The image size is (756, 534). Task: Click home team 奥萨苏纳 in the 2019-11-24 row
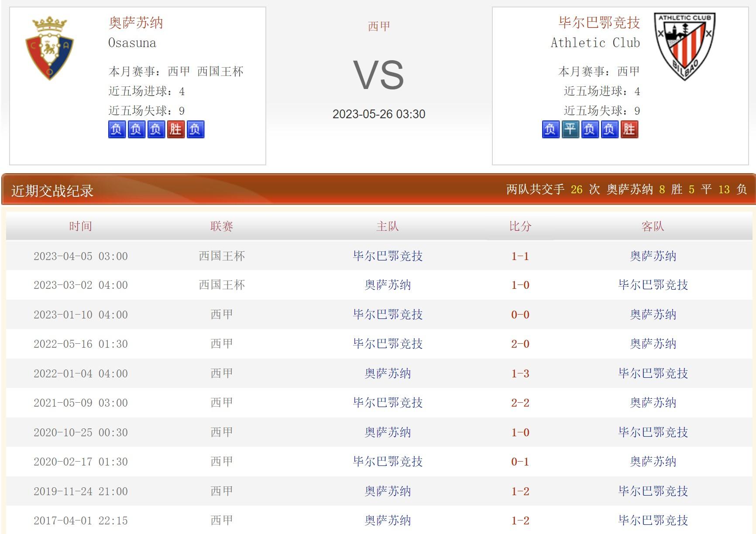(x=388, y=492)
